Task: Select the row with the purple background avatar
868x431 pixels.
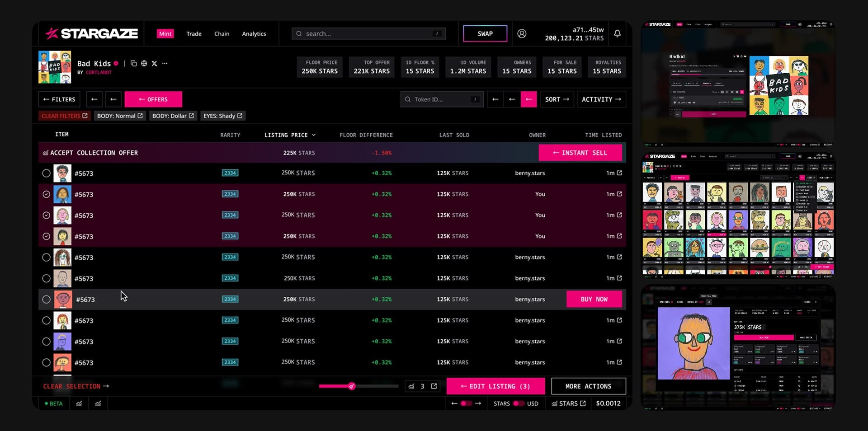Action: [x=46, y=342]
